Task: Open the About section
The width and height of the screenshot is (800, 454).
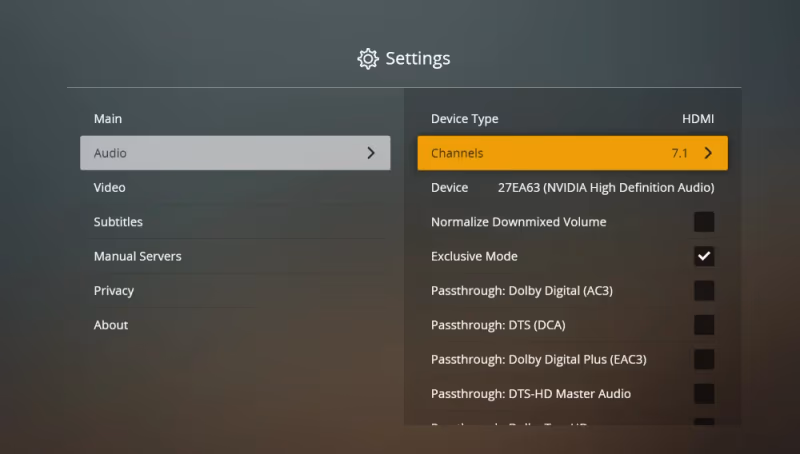Action: (x=235, y=325)
